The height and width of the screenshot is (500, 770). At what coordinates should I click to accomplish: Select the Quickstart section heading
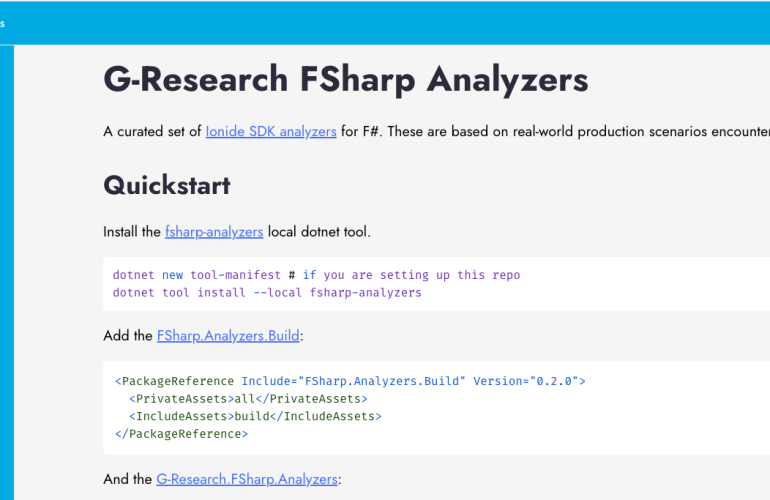(x=166, y=185)
